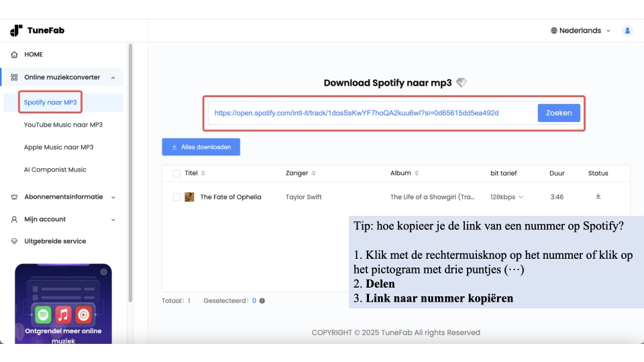This screenshot has height=362, width=644.
Task: Sort the table by Album
Action: pos(417,174)
